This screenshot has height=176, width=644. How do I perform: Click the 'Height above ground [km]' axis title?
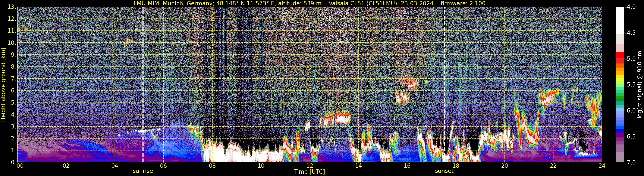coord(3,85)
